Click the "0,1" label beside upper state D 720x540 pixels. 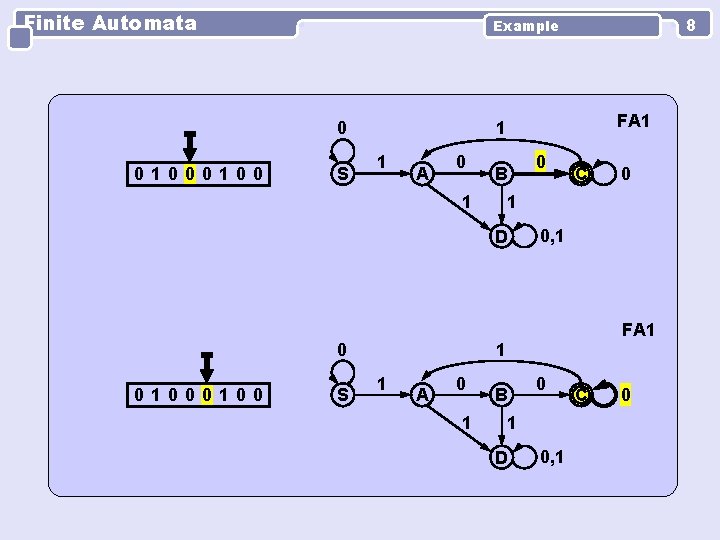coord(551,236)
